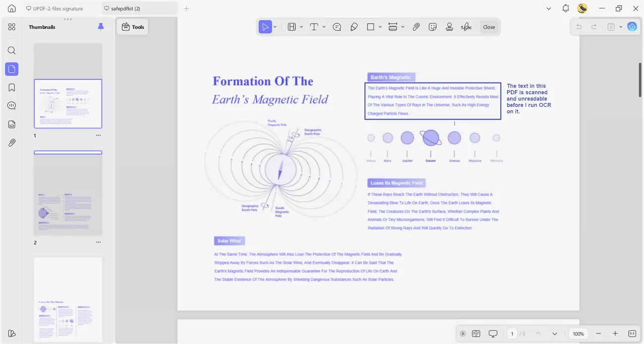Start slideshow presentation mode
The height and width of the screenshot is (344, 644).
pyautogui.click(x=493, y=334)
